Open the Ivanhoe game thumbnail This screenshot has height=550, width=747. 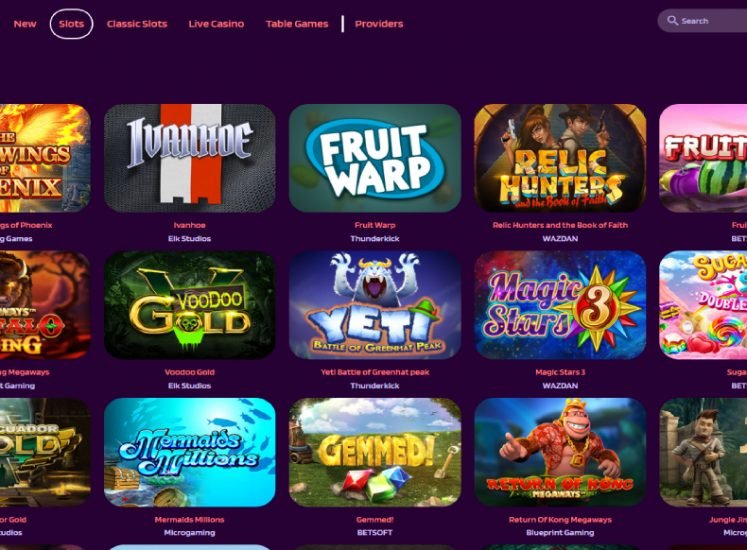pyautogui.click(x=190, y=158)
